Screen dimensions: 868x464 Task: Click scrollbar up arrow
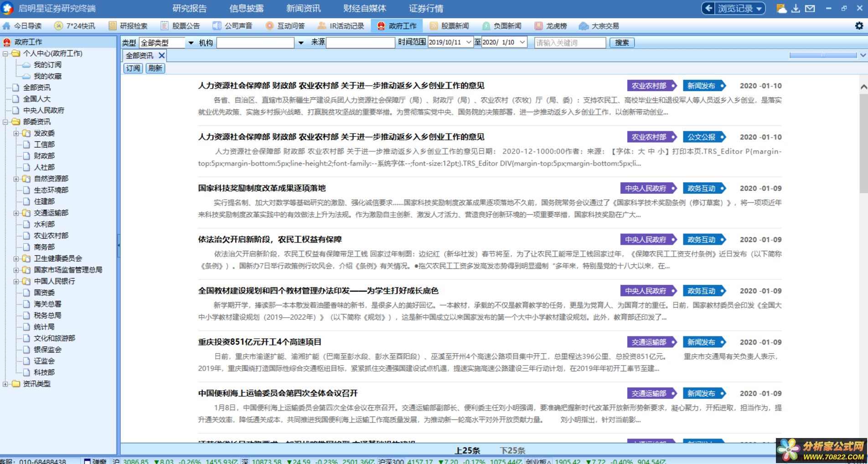tap(863, 87)
